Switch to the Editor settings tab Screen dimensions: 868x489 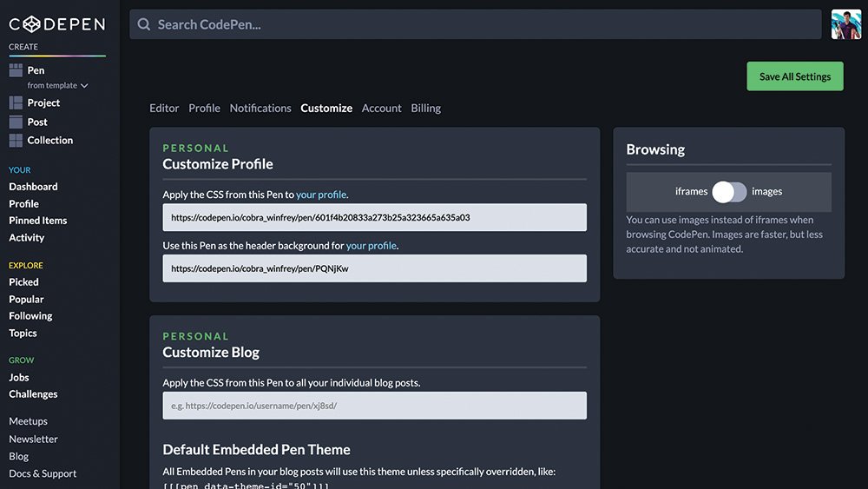[164, 108]
